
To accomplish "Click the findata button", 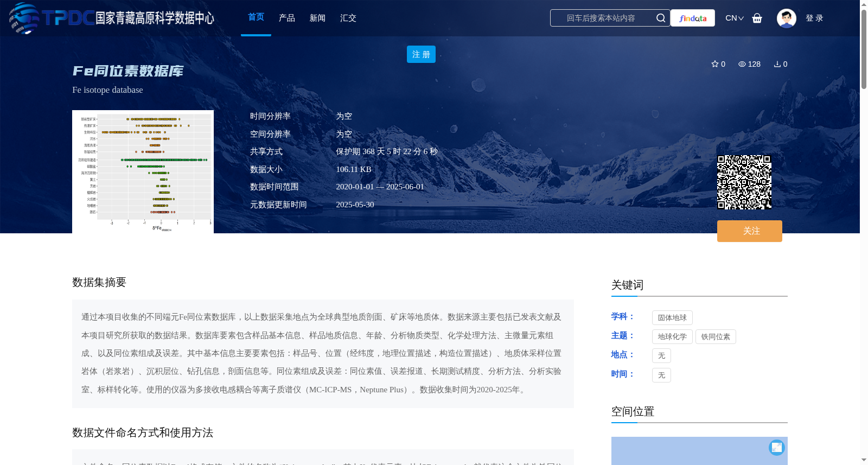I will 693,18.
